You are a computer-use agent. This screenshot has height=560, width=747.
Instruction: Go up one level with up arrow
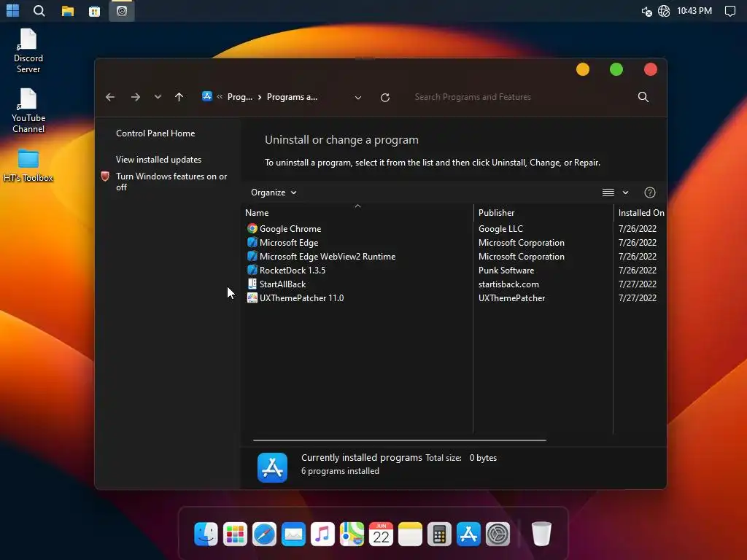pyautogui.click(x=179, y=97)
